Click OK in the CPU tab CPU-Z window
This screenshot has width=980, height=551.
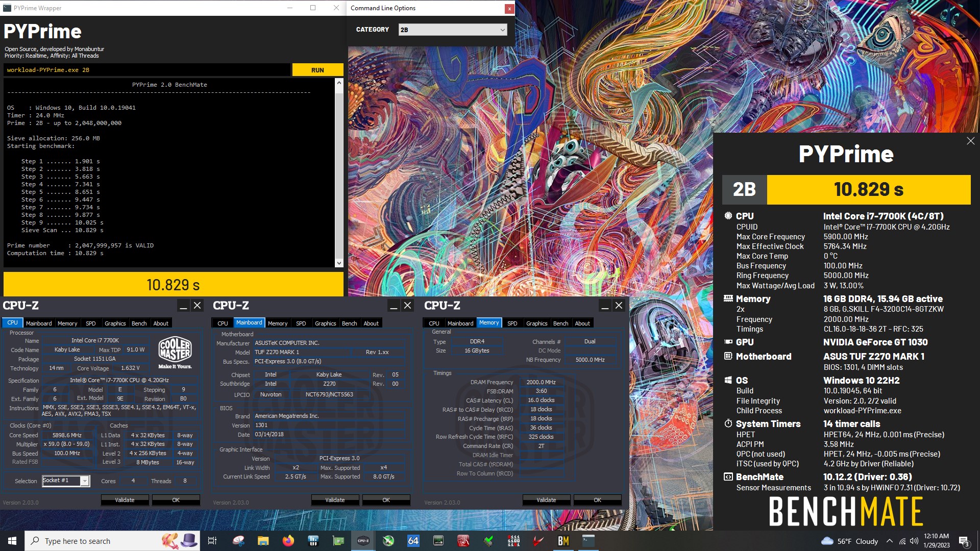point(176,500)
